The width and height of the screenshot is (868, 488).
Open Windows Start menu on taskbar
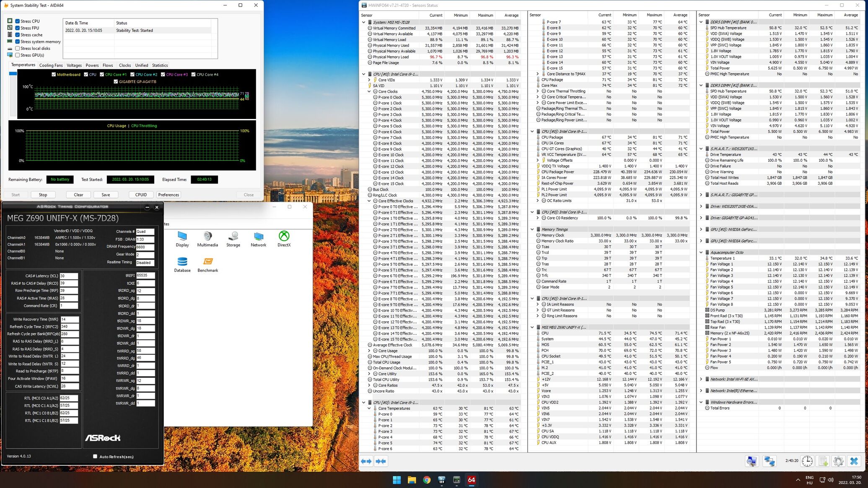click(x=396, y=480)
